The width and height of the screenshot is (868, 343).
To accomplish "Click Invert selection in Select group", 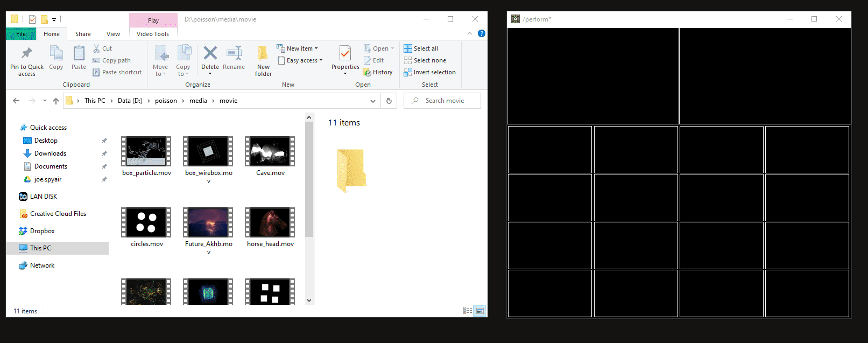I will [429, 72].
